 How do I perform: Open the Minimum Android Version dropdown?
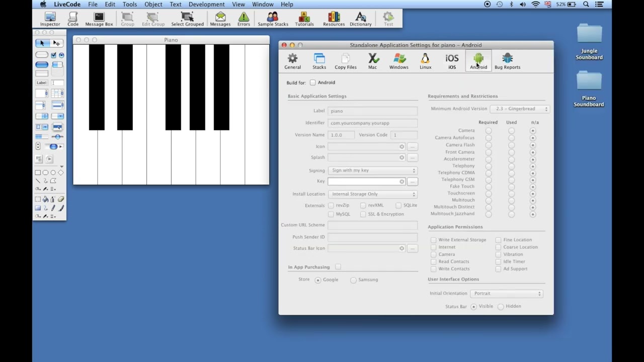click(x=520, y=109)
